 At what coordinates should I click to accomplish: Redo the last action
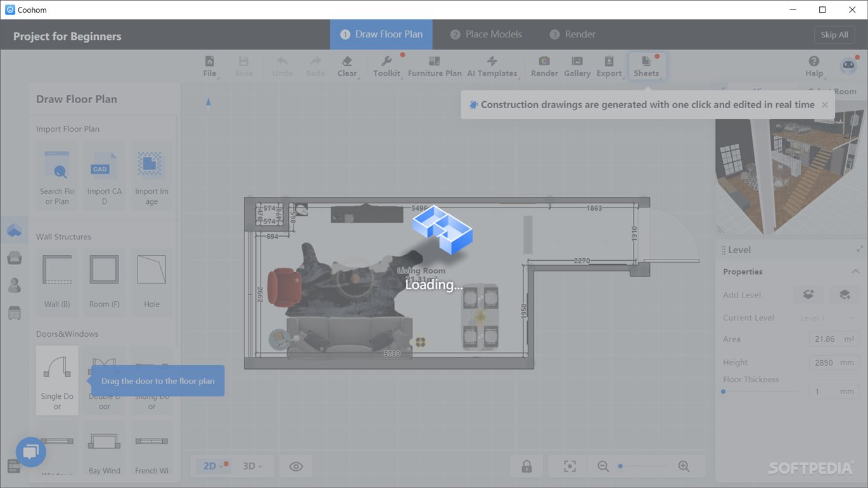pos(315,66)
